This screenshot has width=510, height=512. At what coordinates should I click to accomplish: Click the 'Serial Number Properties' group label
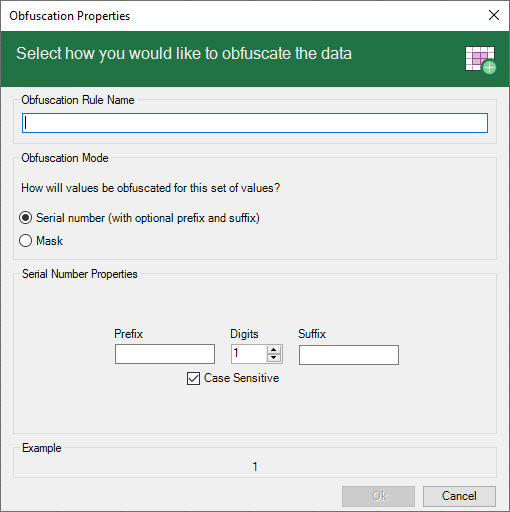80,274
